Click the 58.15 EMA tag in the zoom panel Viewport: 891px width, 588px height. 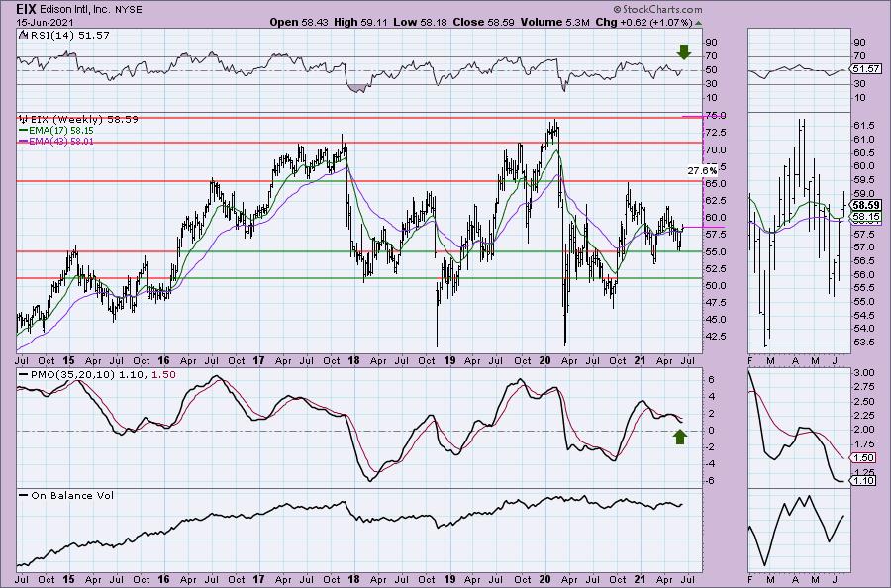[866, 217]
